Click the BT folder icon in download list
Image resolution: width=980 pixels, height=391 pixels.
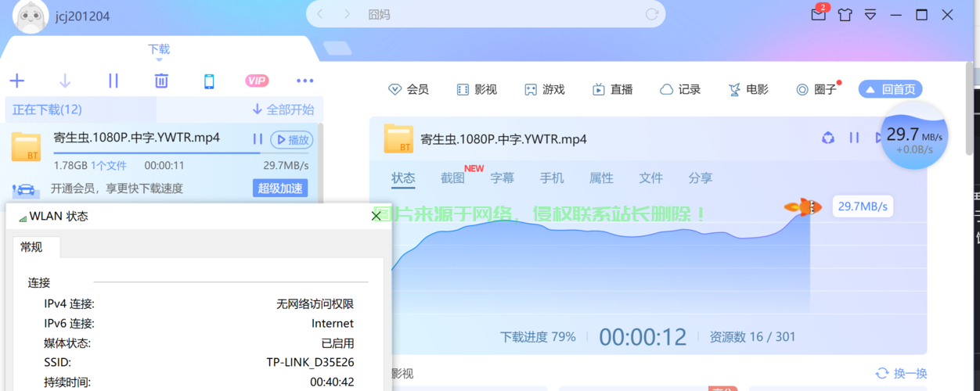pos(26,146)
